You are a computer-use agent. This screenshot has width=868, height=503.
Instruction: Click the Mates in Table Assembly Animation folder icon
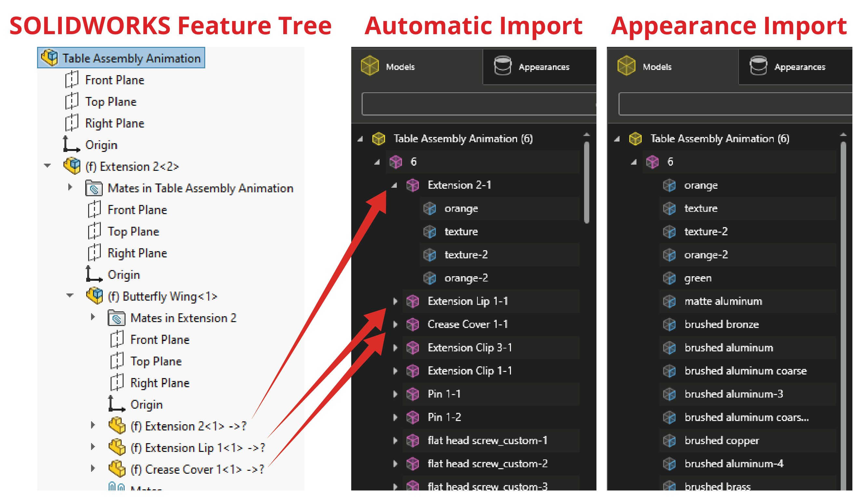point(94,188)
